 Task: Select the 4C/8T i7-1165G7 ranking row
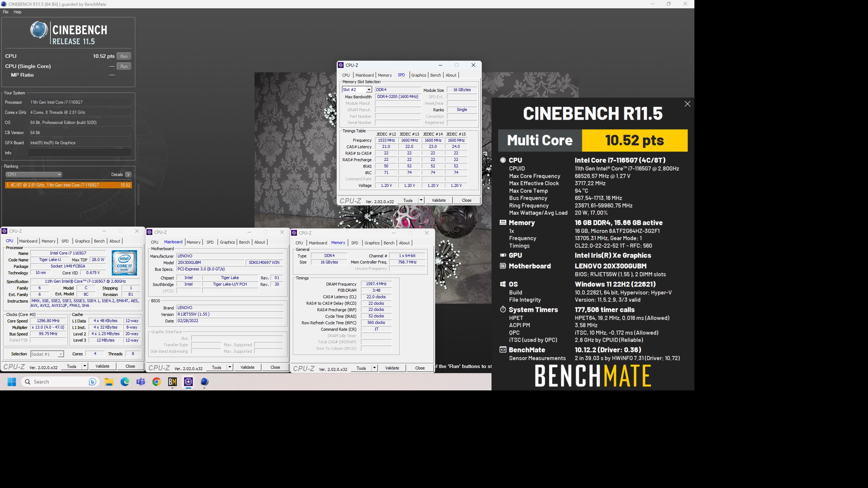click(x=68, y=185)
